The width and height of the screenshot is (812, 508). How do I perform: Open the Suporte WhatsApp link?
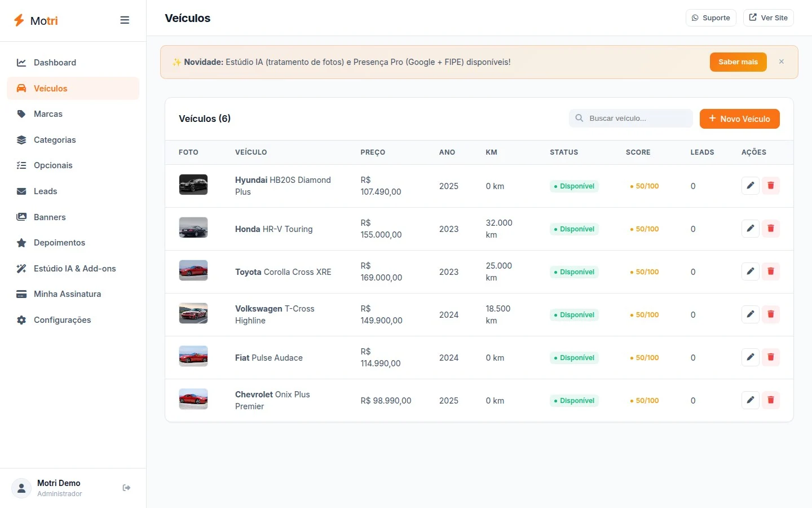710,18
